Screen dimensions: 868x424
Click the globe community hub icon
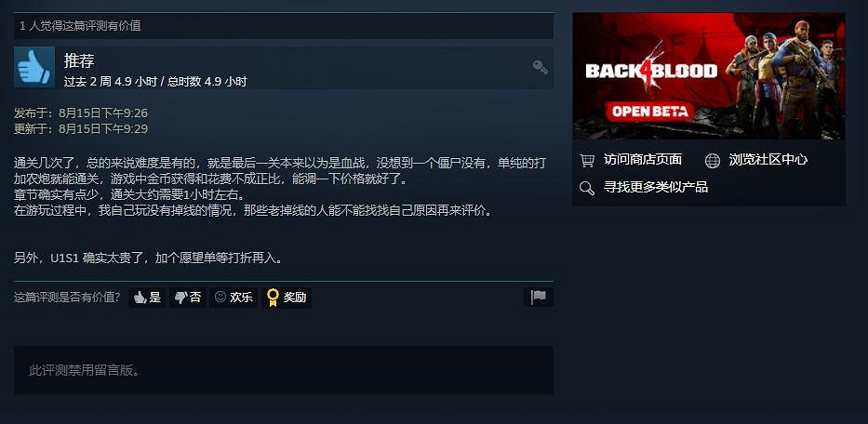click(x=713, y=161)
